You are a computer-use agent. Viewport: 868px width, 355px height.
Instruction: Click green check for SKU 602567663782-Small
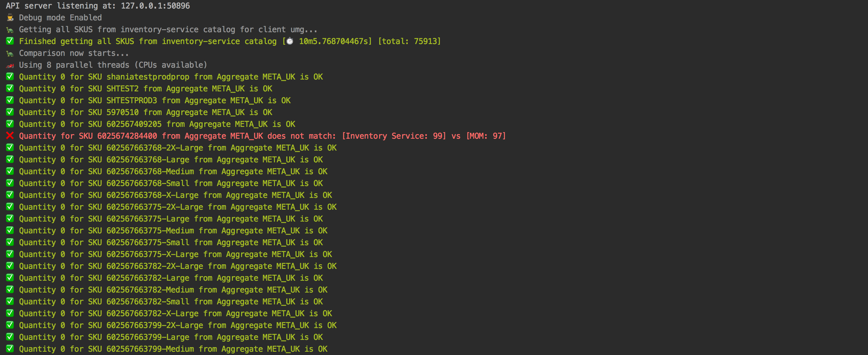[10, 301]
